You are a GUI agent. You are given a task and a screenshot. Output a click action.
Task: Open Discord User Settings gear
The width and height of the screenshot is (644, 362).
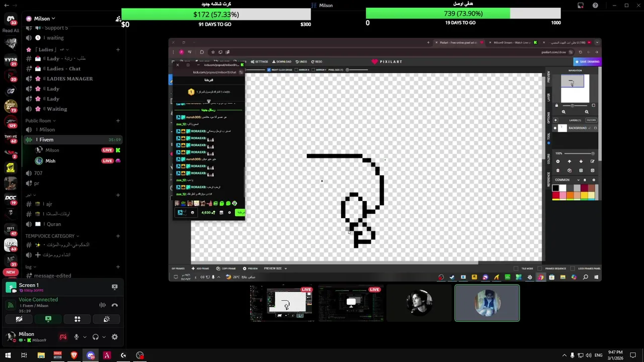coord(115,337)
